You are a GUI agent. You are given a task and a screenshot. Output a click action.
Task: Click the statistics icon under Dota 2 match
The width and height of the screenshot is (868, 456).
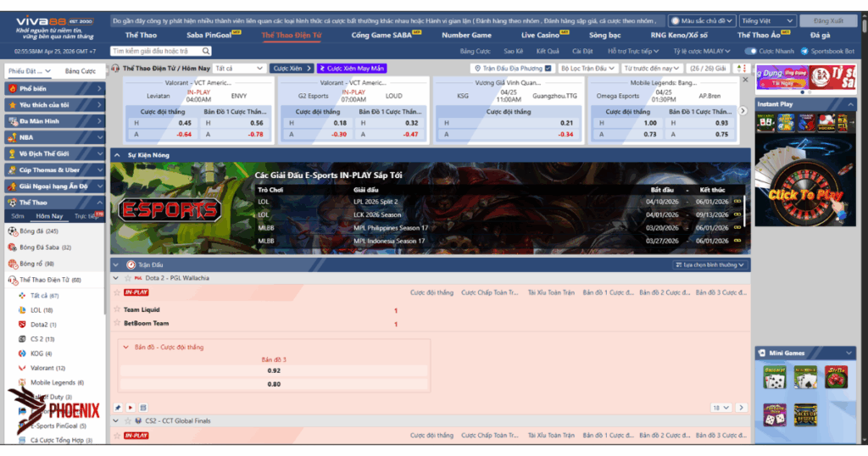143,408
